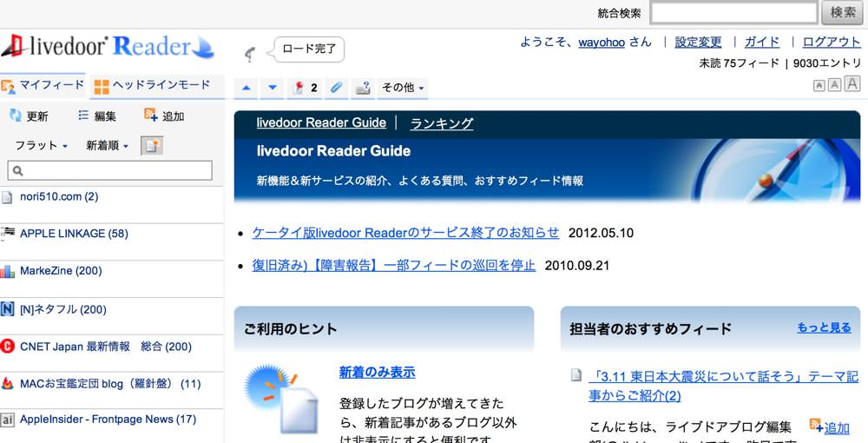Viewport: 868px width, 443px height.
Task: Open ケータイ版livedoor Reader service end notice
Action: [405, 233]
